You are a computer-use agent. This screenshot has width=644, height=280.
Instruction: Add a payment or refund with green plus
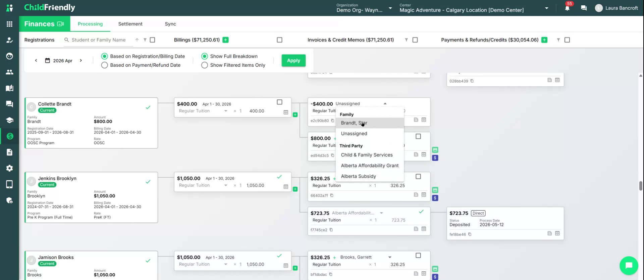point(544,40)
